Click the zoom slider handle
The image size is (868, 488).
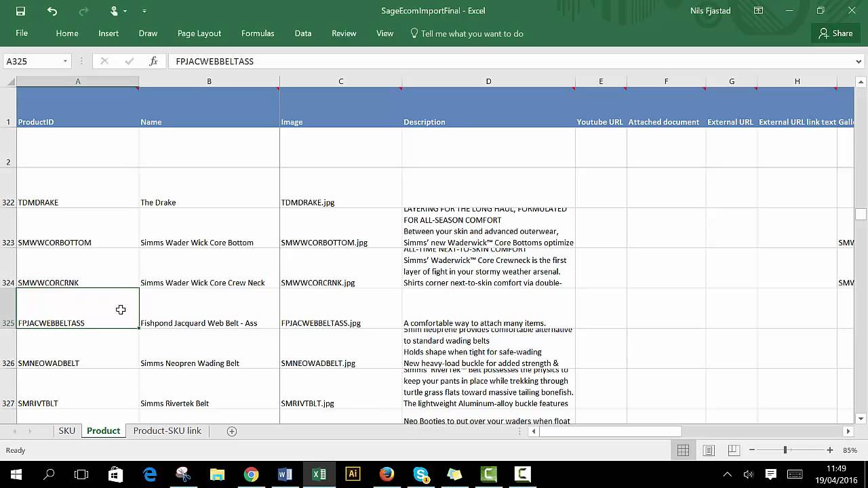[x=785, y=450]
